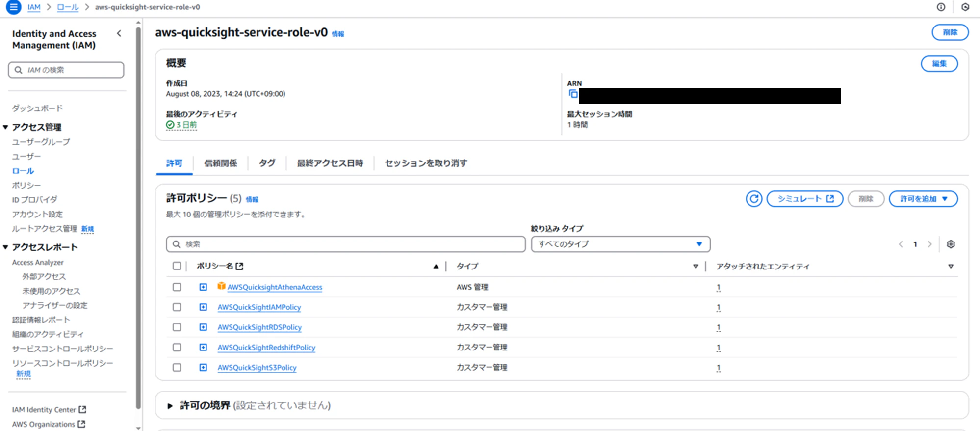Expand the AWSQuickSightS3Policy policy row
The height and width of the screenshot is (431, 980).
click(x=203, y=368)
